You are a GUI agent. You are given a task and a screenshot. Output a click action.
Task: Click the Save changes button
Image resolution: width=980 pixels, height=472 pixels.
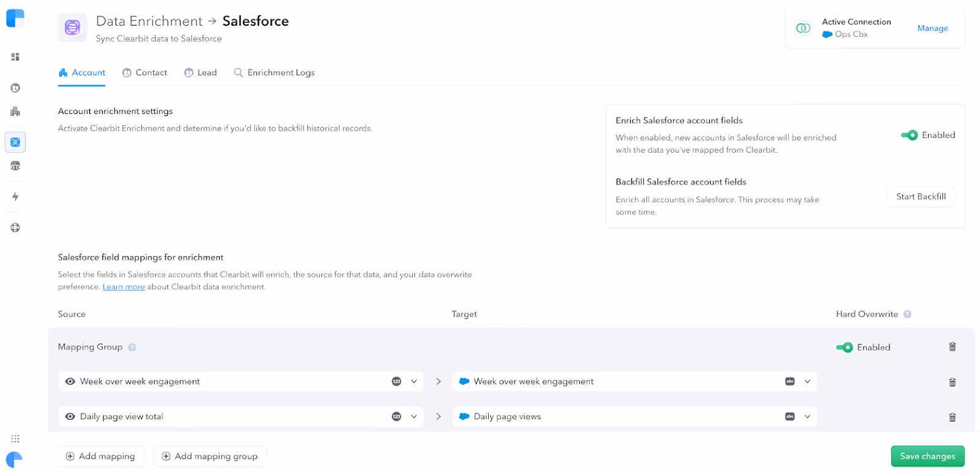[x=927, y=457]
